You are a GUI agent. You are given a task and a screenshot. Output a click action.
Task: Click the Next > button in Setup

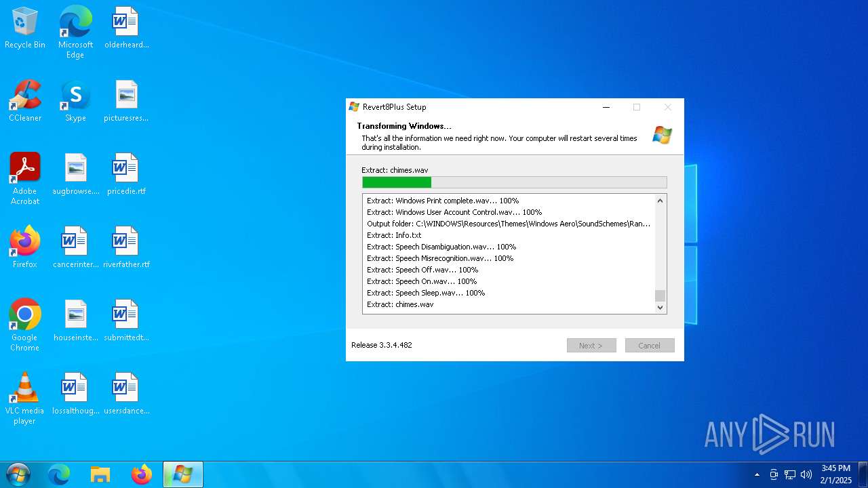(591, 346)
